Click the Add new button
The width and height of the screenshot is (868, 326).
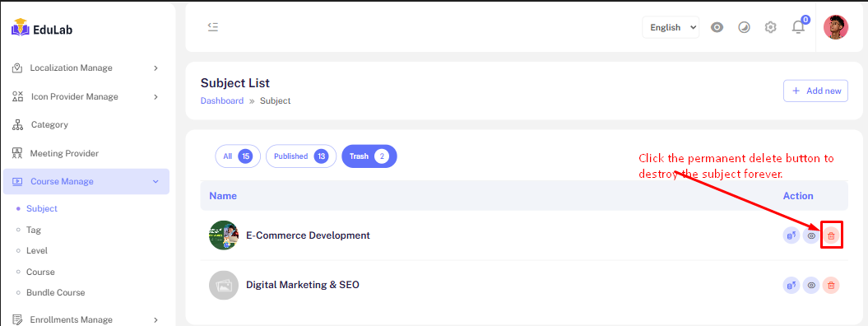coord(815,91)
